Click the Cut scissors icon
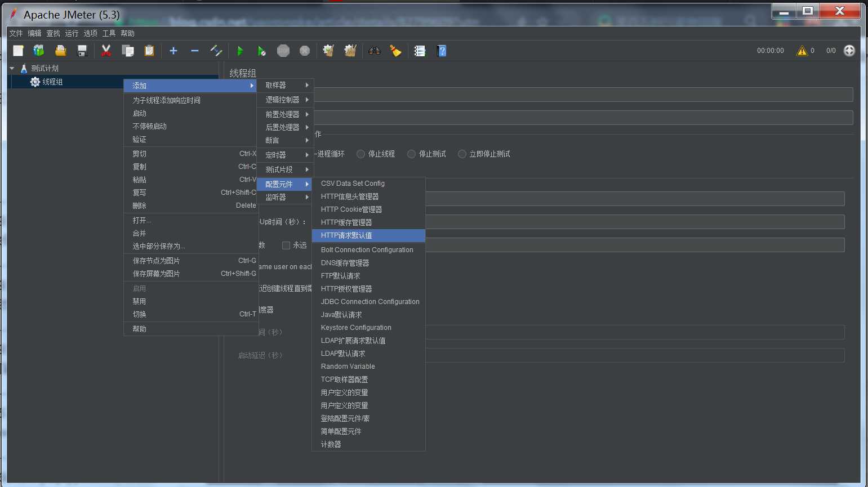868x487 pixels. click(106, 51)
